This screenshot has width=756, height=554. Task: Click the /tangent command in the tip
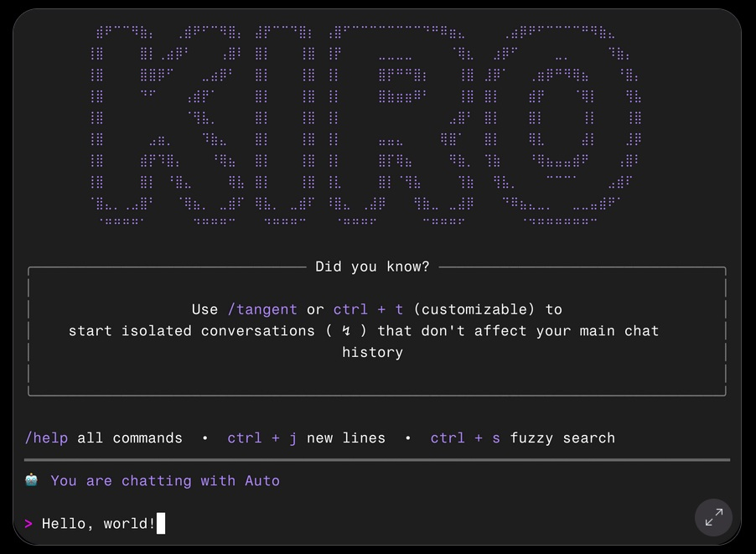point(261,309)
